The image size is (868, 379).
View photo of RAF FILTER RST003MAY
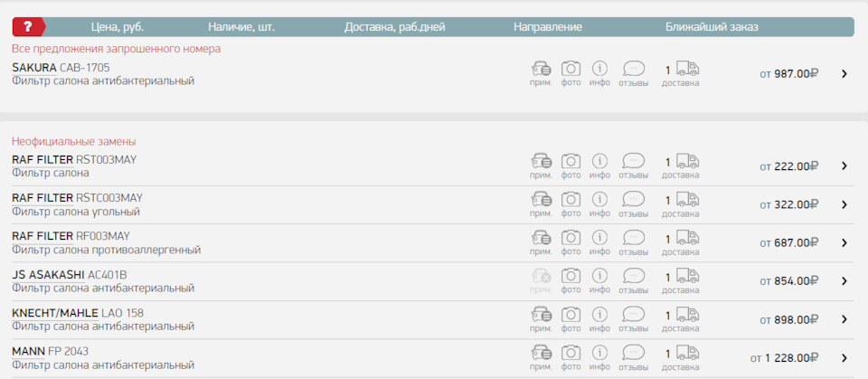click(571, 162)
